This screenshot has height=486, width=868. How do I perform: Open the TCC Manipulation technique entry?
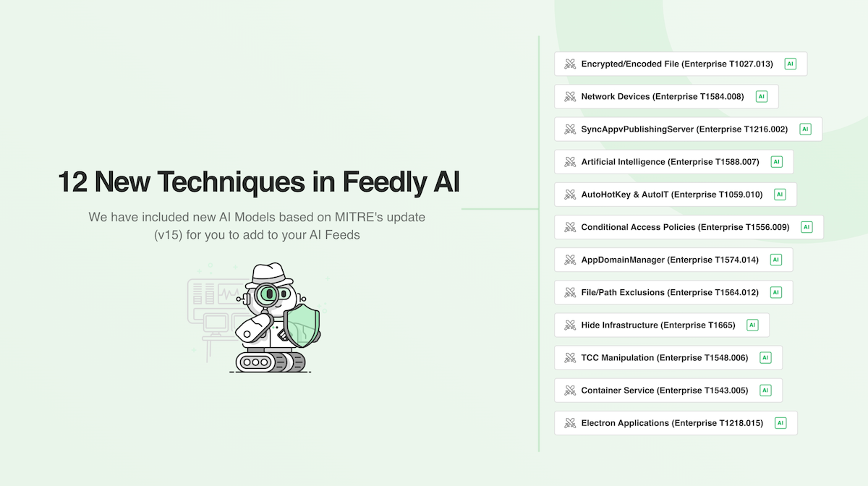(x=668, y=358)
